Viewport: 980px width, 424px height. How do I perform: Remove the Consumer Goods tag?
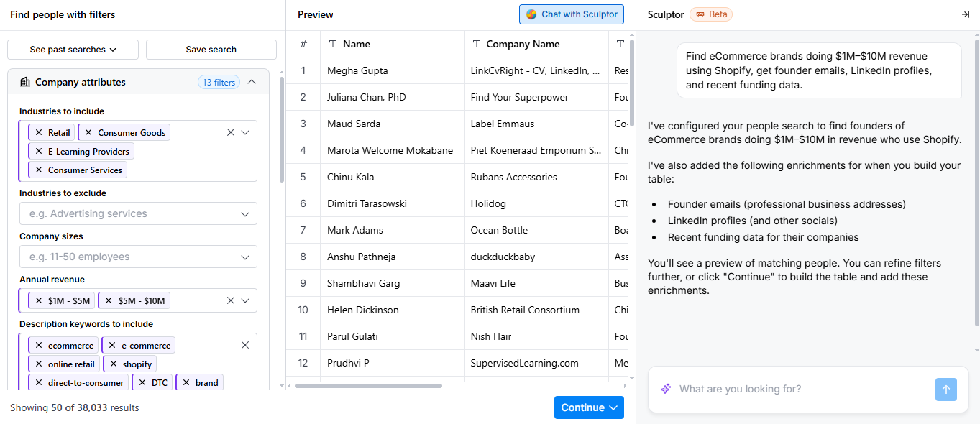click(88, 133)
